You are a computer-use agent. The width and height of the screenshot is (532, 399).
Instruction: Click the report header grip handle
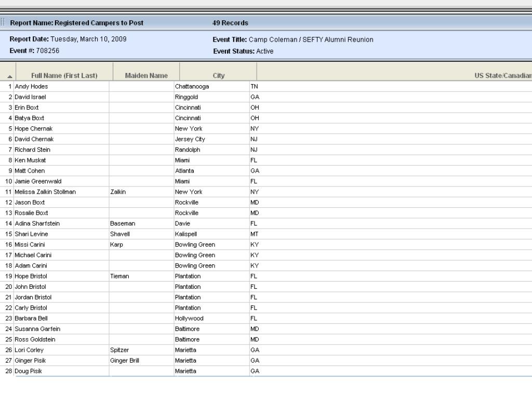[3, 22]
